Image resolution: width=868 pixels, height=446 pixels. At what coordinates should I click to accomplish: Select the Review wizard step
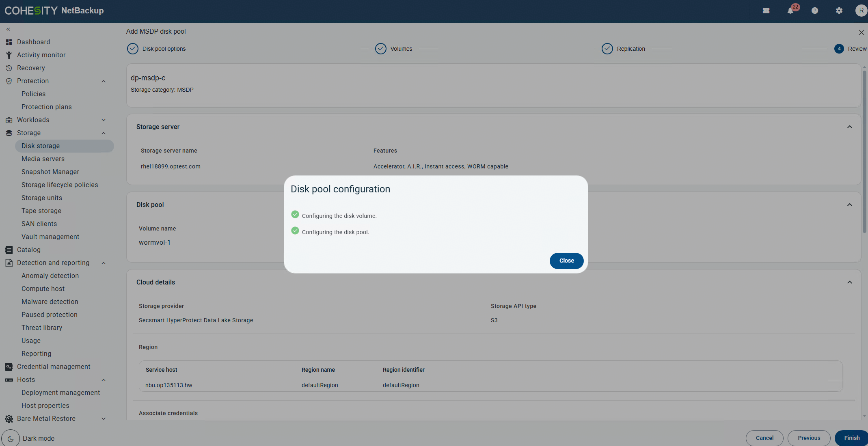pyautogui.click(x=851, y=49)
